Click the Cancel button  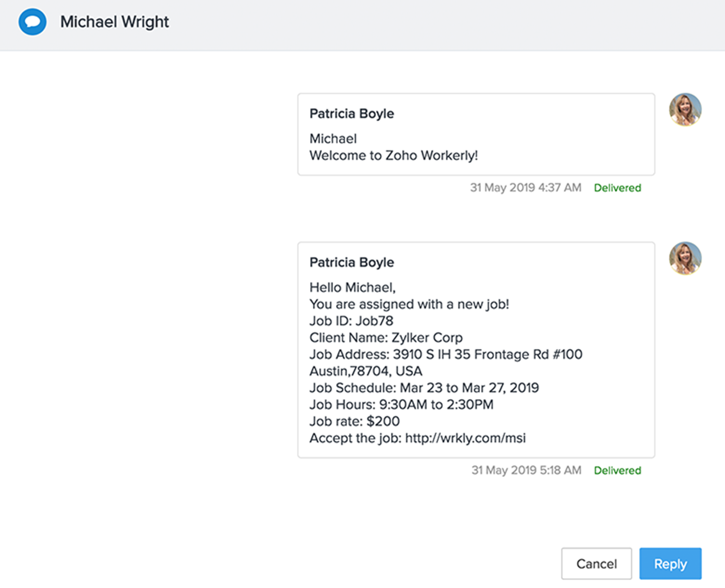coord(596,563)
